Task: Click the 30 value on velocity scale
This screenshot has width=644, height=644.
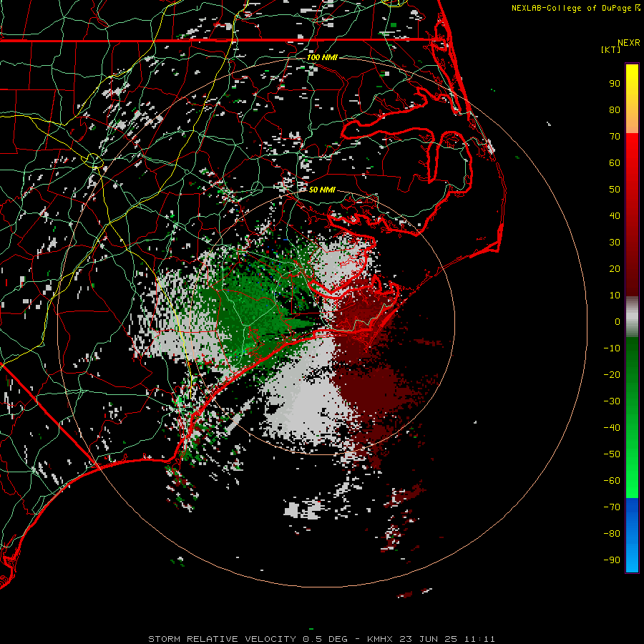Action: [x=615, y=243]
